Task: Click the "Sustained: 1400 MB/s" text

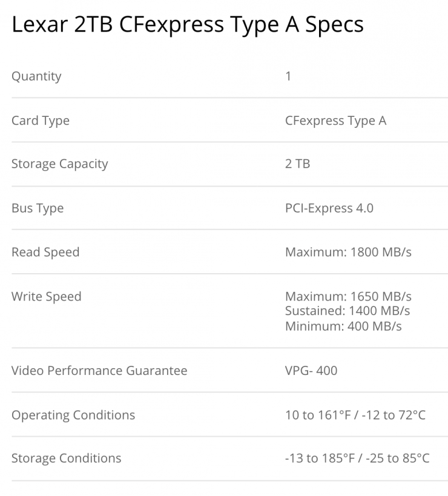Action: [x=348, y=311]
